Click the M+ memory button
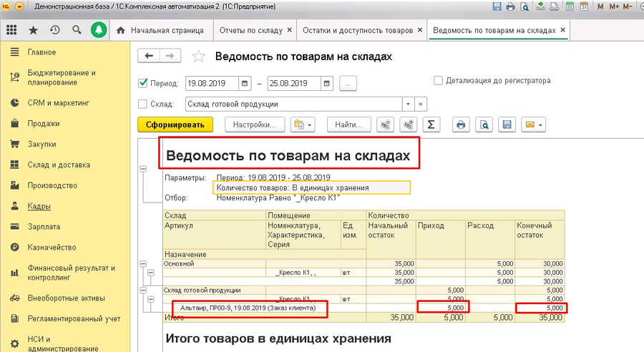644x352 pixels. point(614,6)
